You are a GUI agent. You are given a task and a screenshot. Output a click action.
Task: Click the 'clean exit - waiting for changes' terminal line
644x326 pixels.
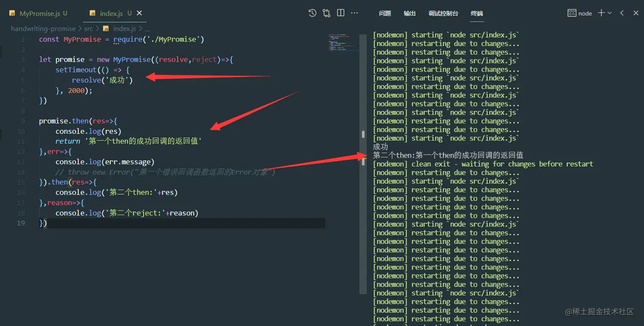(483, 164)
